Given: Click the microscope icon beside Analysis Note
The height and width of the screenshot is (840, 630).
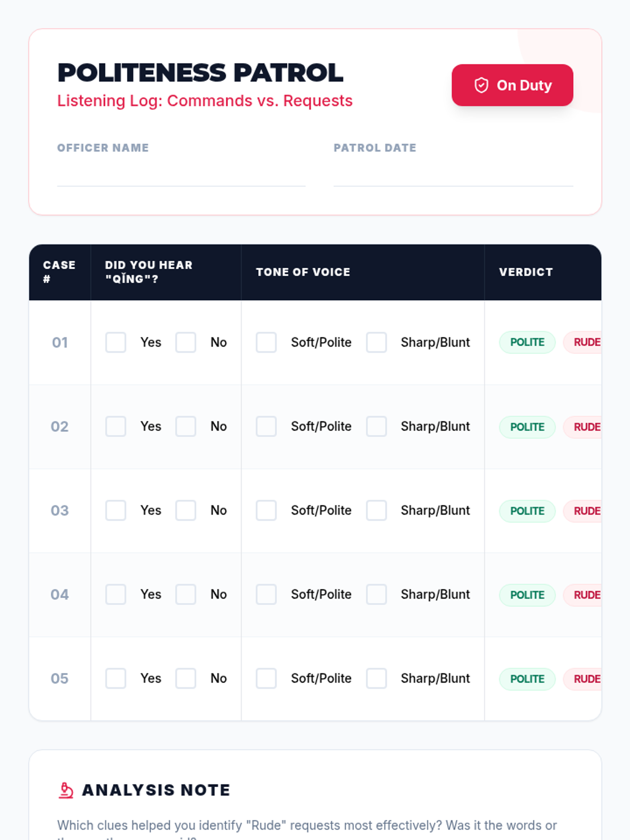Looking at the screenshot, I should (66, 790).
